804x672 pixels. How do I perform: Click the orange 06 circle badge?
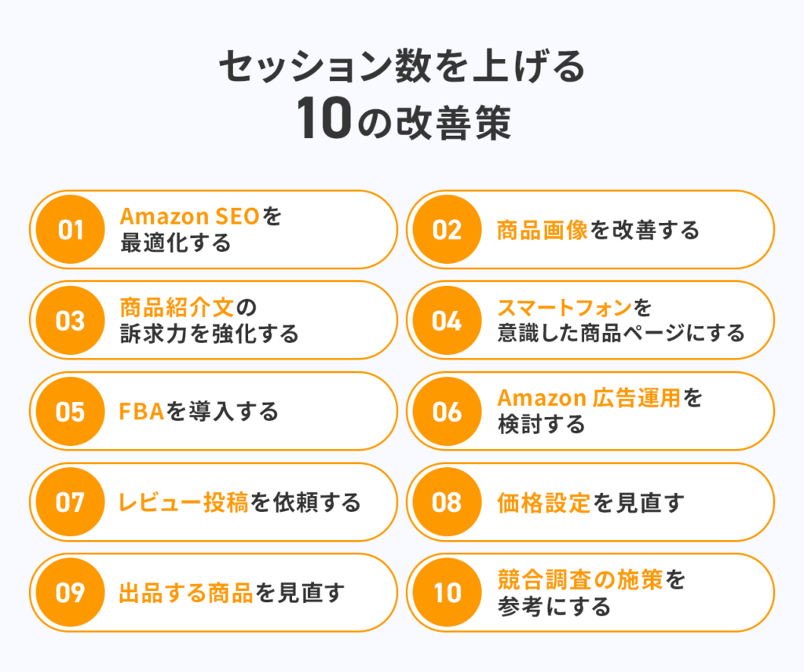tap(447, 411)
